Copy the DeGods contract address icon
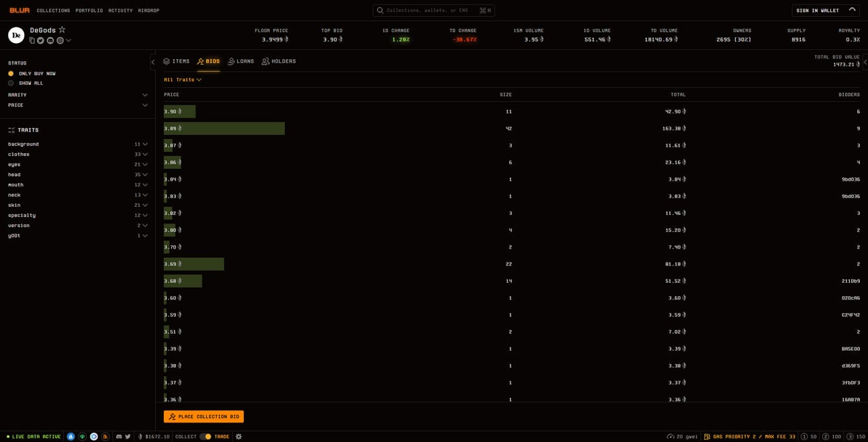The image size is (868, 442). tap(32, 40)
